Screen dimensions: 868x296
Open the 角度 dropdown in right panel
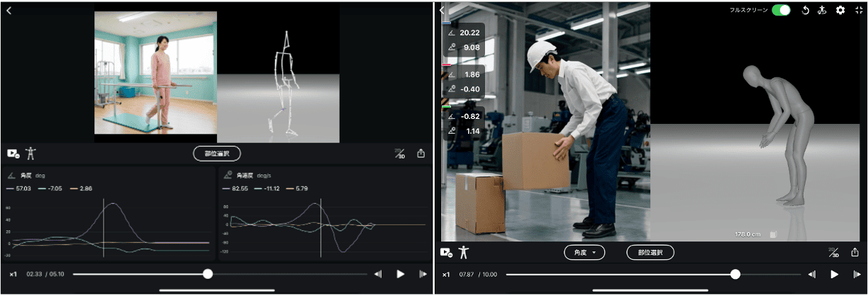584,252
